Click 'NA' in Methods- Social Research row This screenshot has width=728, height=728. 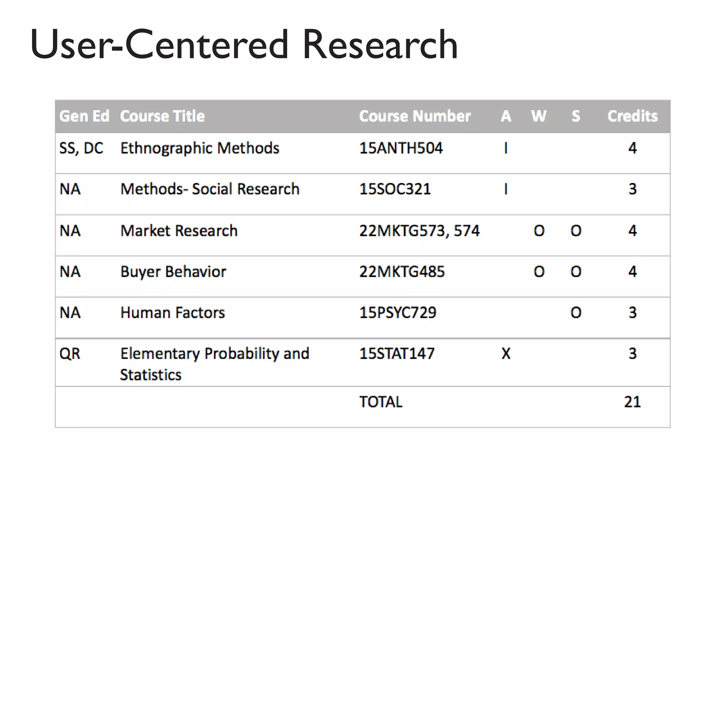coord(70,189)
